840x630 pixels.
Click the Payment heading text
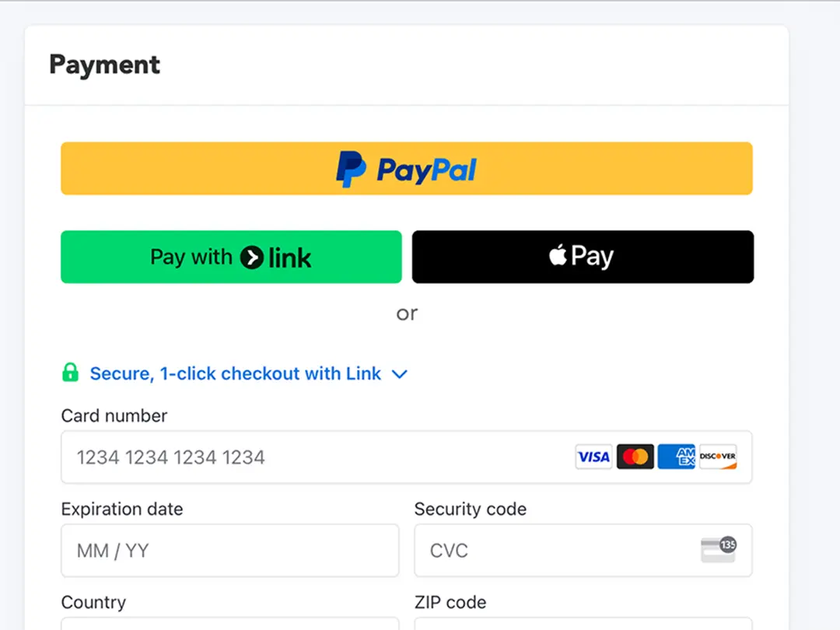(x=104, y=65)
